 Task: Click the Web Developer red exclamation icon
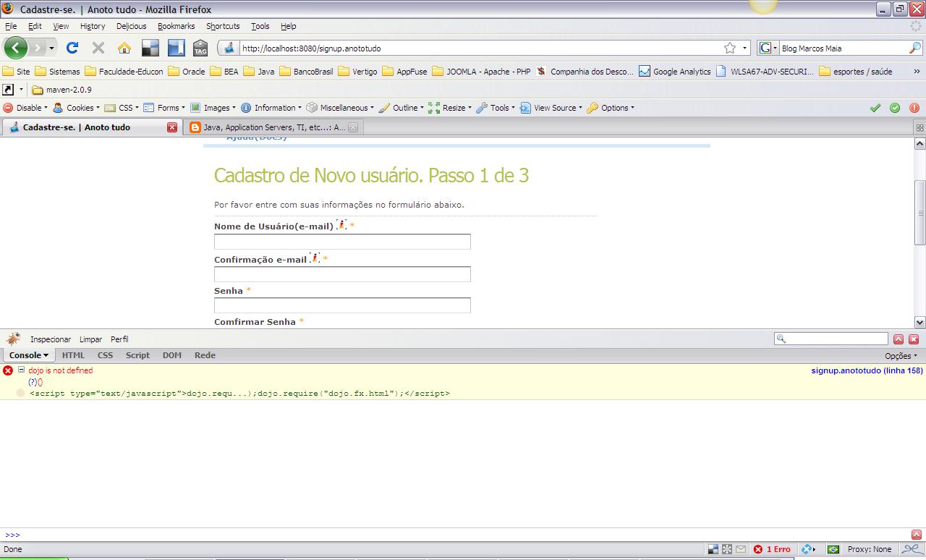914,108
